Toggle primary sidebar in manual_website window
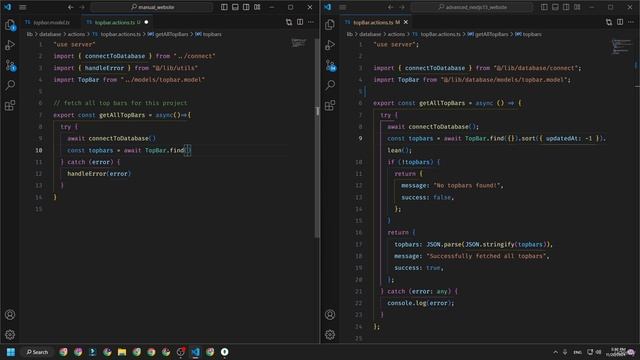Viewport: 640px width, 360px height. [x=224, y=7]
